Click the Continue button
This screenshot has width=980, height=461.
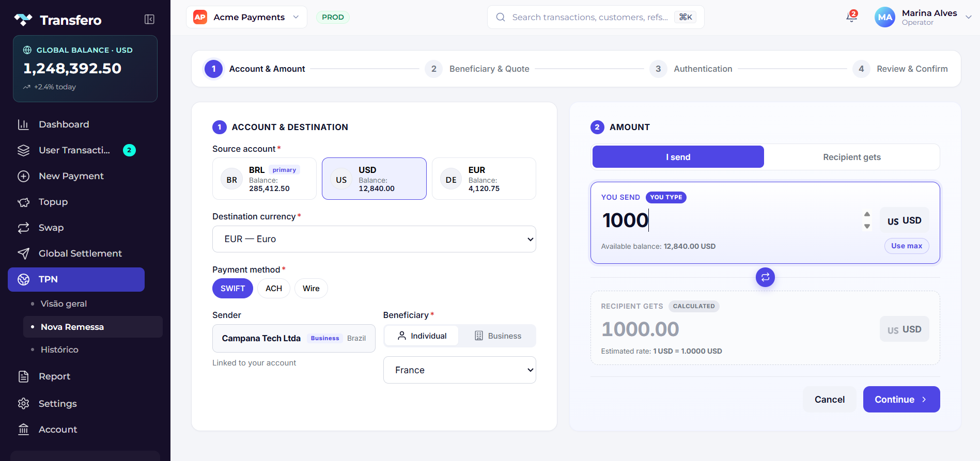[901, 400]
